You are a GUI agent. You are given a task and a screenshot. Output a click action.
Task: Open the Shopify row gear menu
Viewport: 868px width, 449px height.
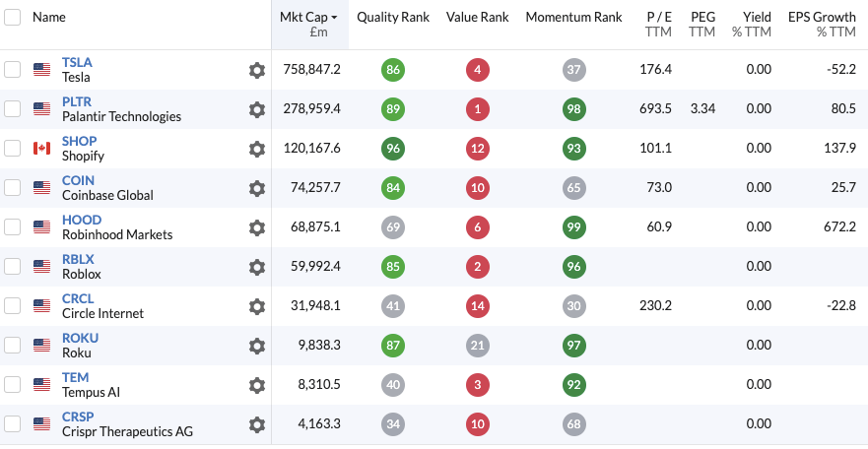click(x=257, y=149)
